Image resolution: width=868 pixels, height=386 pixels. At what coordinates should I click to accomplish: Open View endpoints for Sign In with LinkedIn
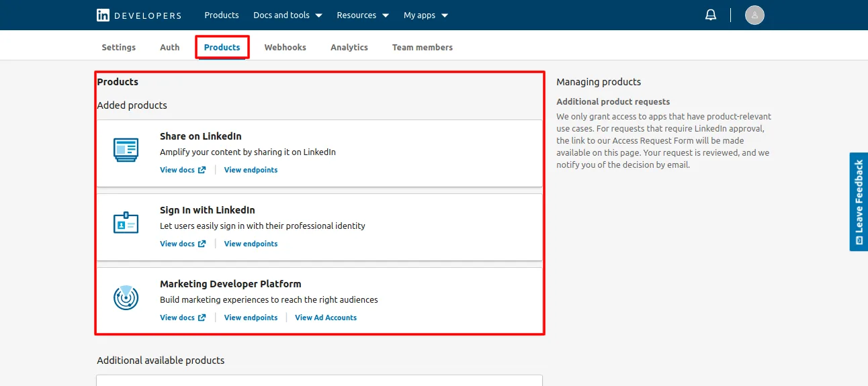coord(251,244)
